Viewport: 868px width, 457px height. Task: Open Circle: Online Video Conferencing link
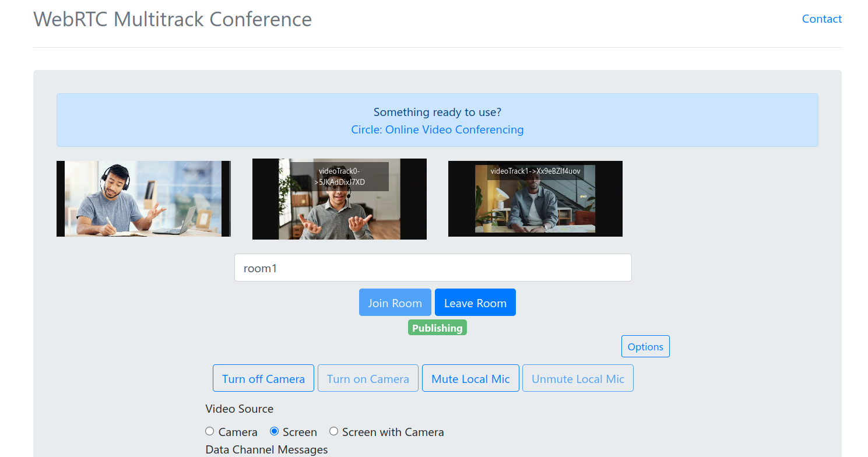(437, 129)
